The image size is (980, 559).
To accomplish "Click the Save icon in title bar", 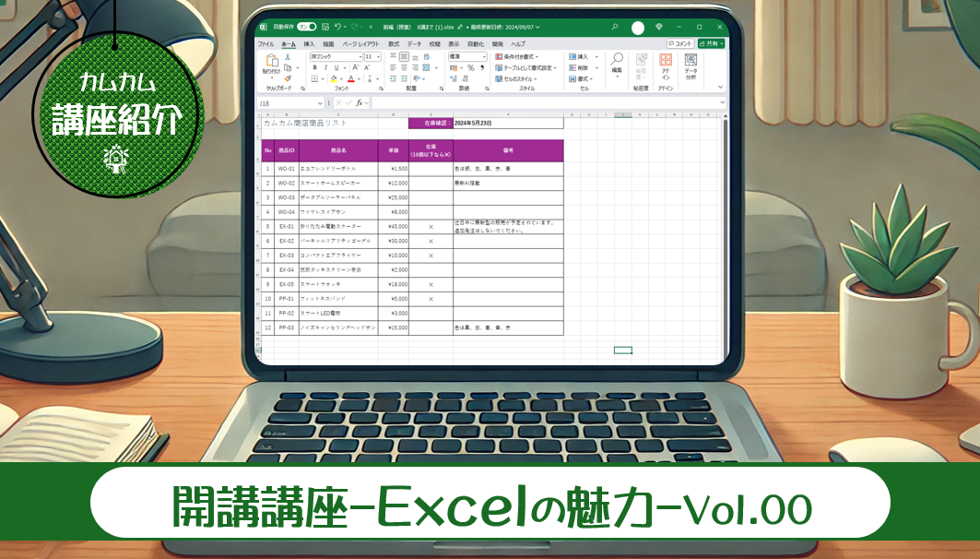I will tap(325, 27).
